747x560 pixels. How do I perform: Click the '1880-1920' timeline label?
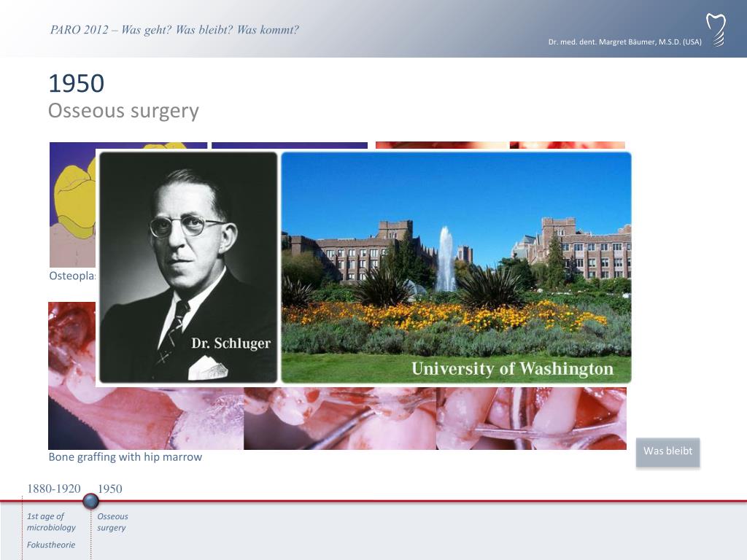[x=54, y=489]
